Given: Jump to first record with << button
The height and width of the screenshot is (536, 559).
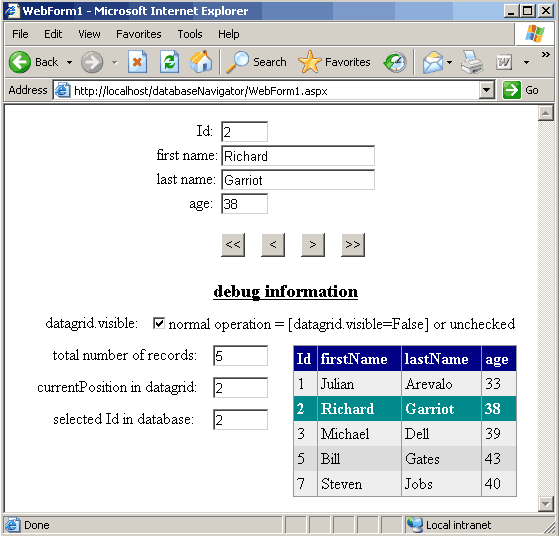Looking at the screenshot, I should pos(233,245).
